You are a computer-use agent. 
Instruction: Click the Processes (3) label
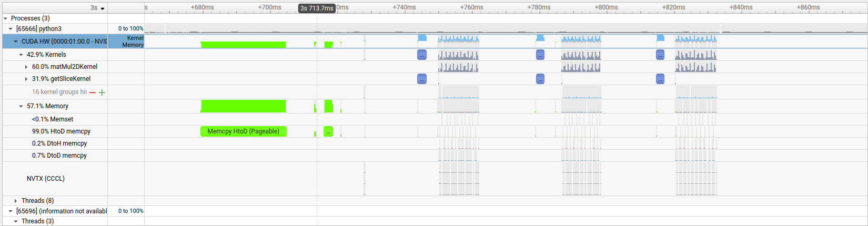(x=31, y=18)
